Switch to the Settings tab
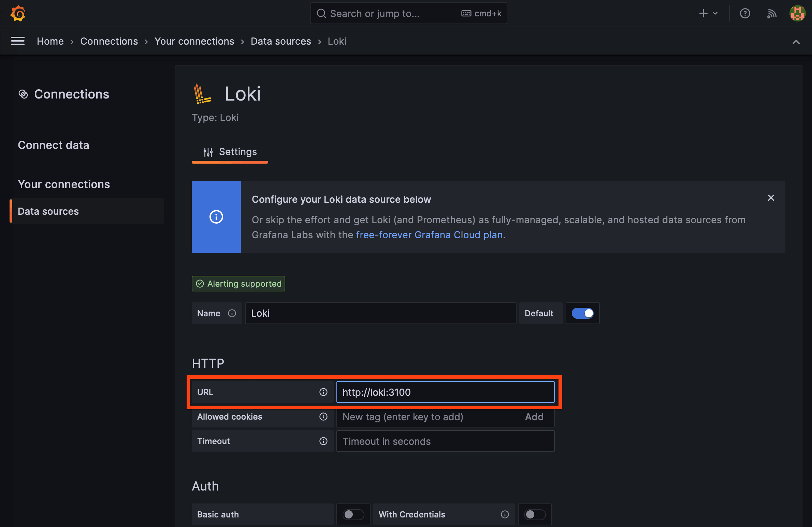 tap(230, 152)
